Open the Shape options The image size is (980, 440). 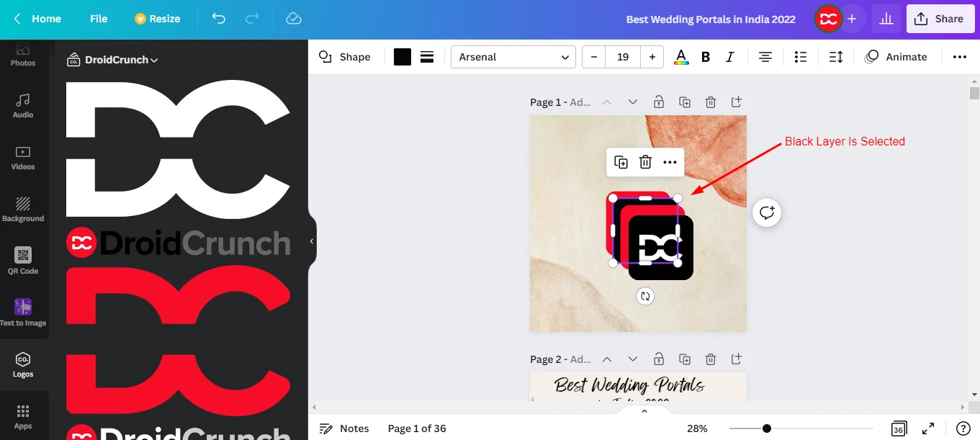[x=345, y=57]
